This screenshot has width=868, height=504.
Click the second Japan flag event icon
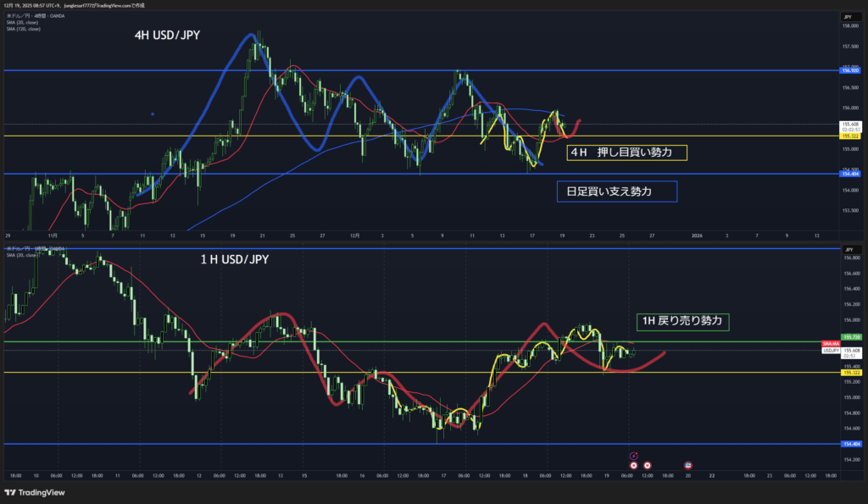(x=648, y=465)
